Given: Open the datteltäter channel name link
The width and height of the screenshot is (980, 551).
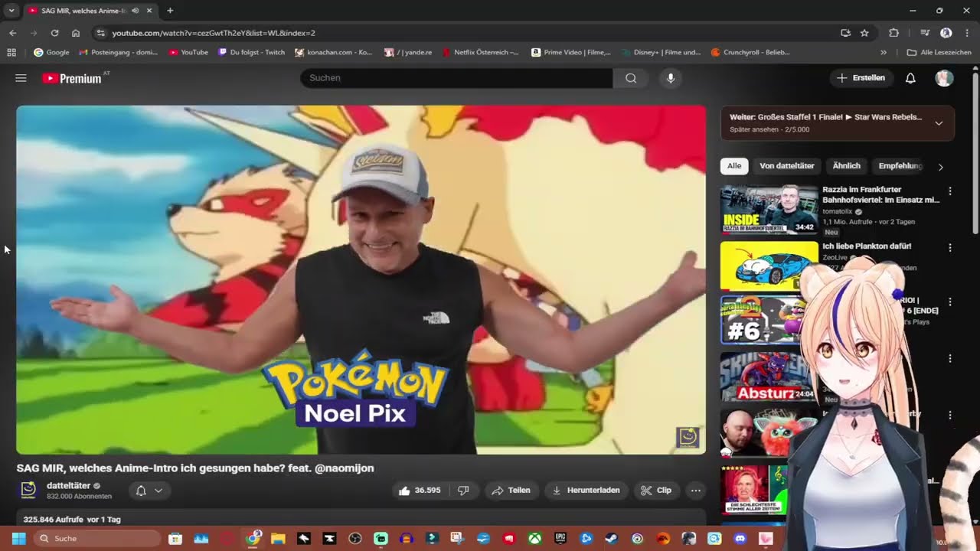Looking at the screenshot, I should 69,486.
